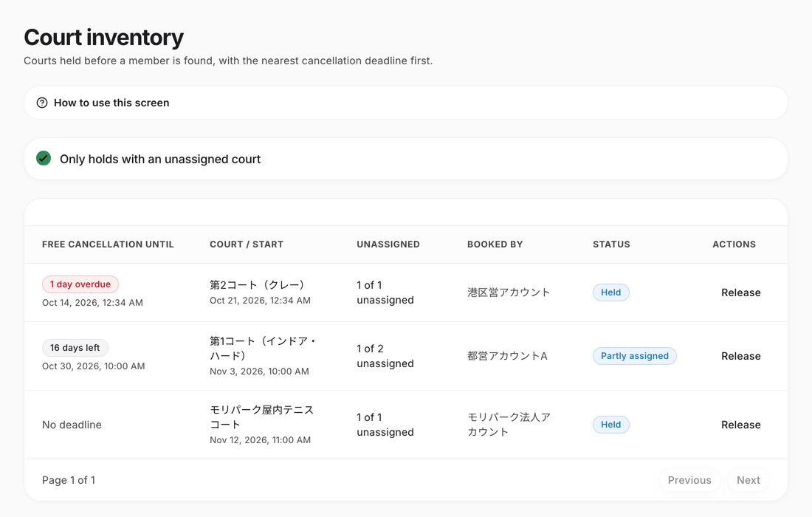
Task: Click the 1 of 1 unassigned cell for モリパーク
Action: (x=385, y=425)
